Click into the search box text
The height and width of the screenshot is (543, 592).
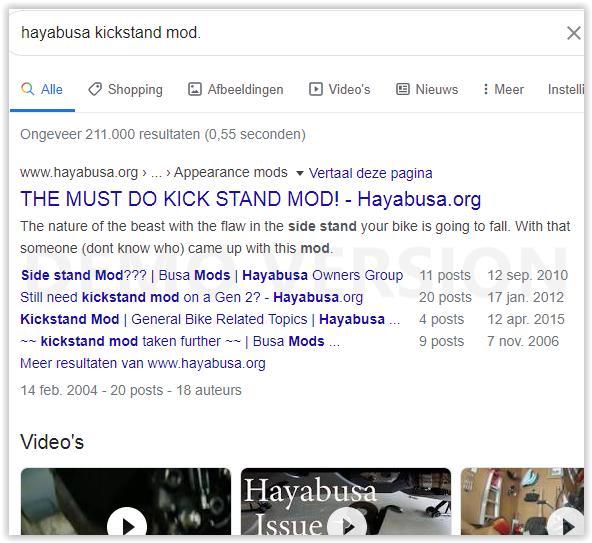coord(111,32)
